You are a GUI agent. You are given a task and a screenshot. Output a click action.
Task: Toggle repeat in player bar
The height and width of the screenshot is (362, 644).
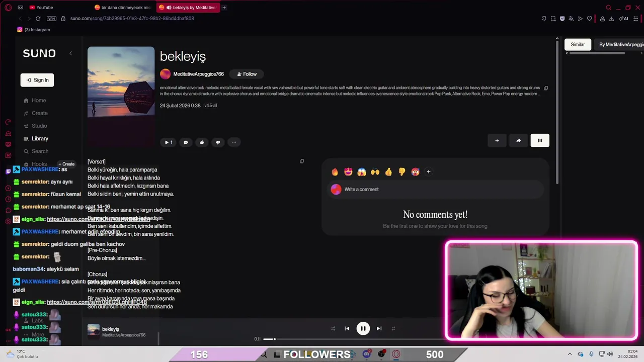coord(393,328)
